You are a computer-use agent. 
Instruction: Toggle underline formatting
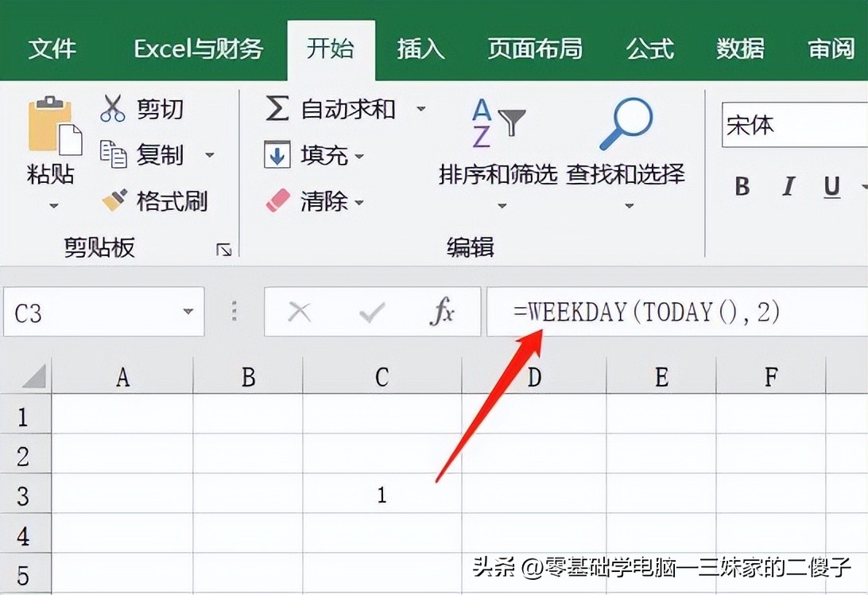[831, 187]
